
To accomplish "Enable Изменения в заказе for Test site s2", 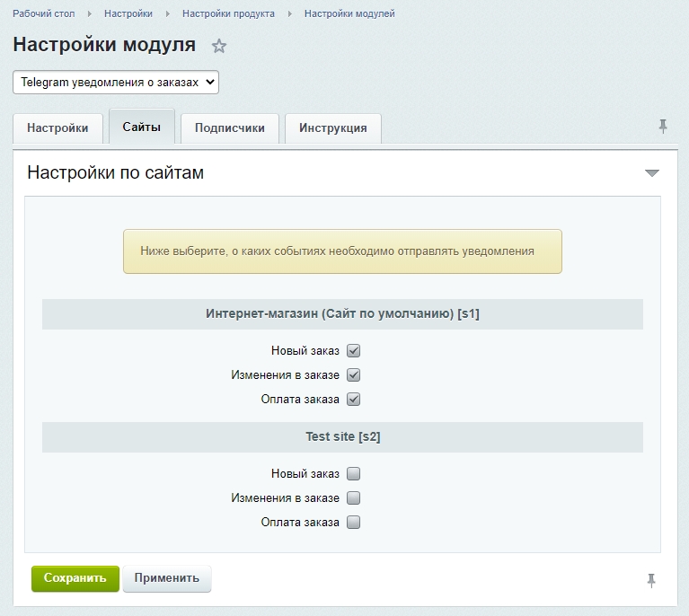I will point(354,497).
